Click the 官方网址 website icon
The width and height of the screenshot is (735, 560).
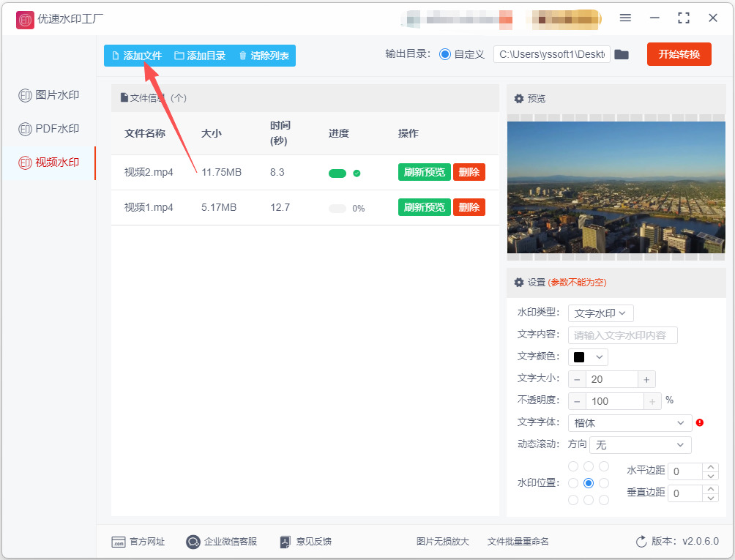(118, 542)
